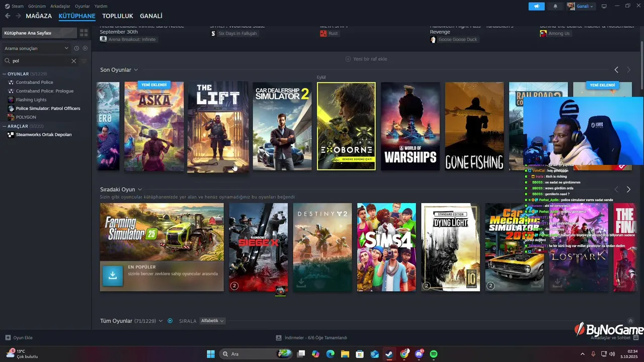Viewport: 644px width, 362px height.
Task: Open the announcements megaphone button
Action: point(536,6)
